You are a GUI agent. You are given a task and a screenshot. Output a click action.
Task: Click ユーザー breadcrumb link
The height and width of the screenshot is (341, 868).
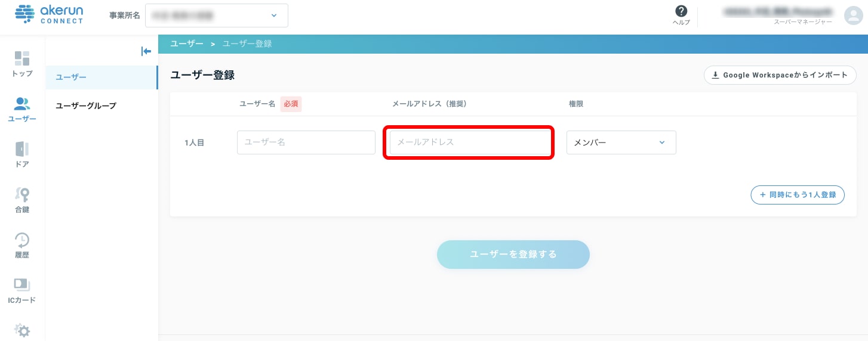[187, 44]
